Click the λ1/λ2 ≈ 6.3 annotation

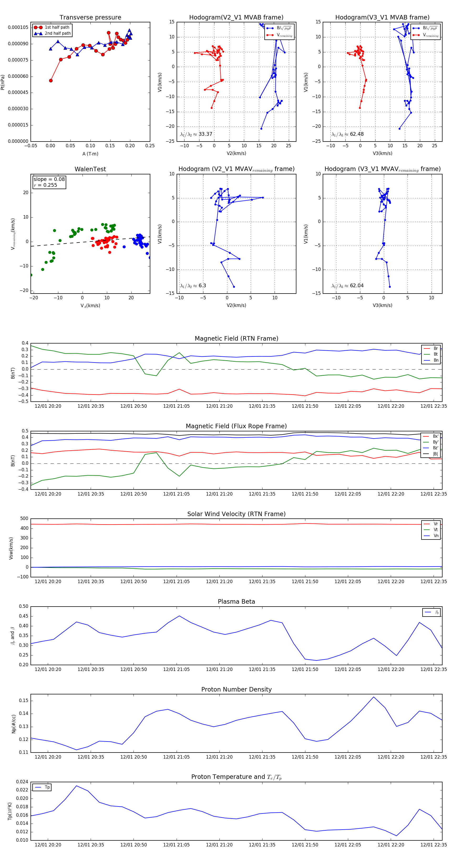coord(193,286)
